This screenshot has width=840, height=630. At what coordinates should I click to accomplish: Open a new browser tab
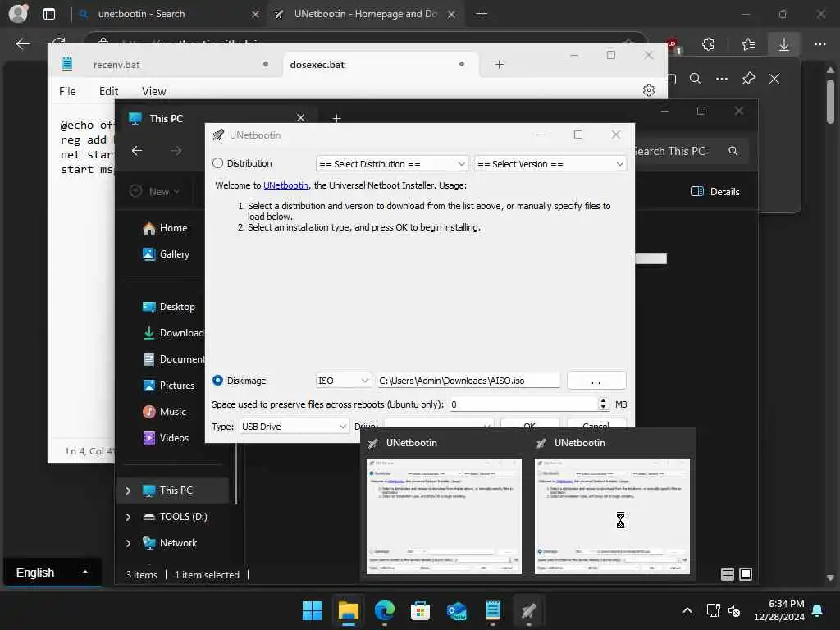coord(482,14)
